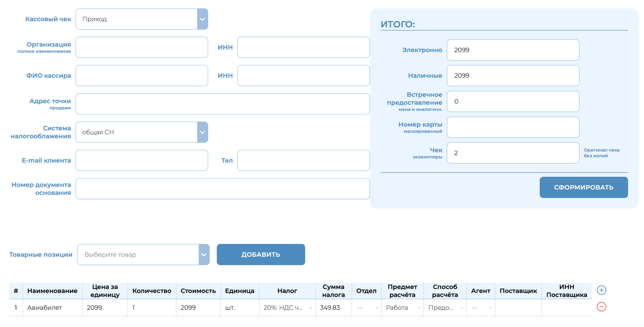Click the minus icon to remove Авиабилет row

pyautogui.click(x=601, y=307)
